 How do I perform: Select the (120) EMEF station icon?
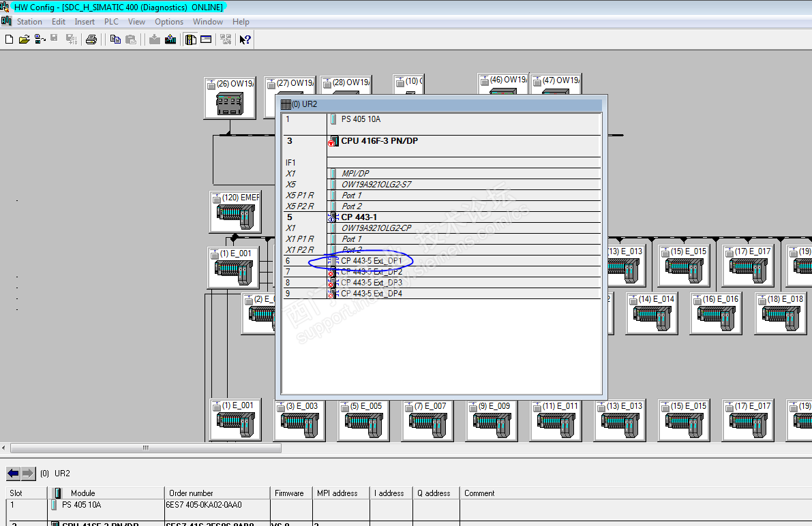pos(236,212)
